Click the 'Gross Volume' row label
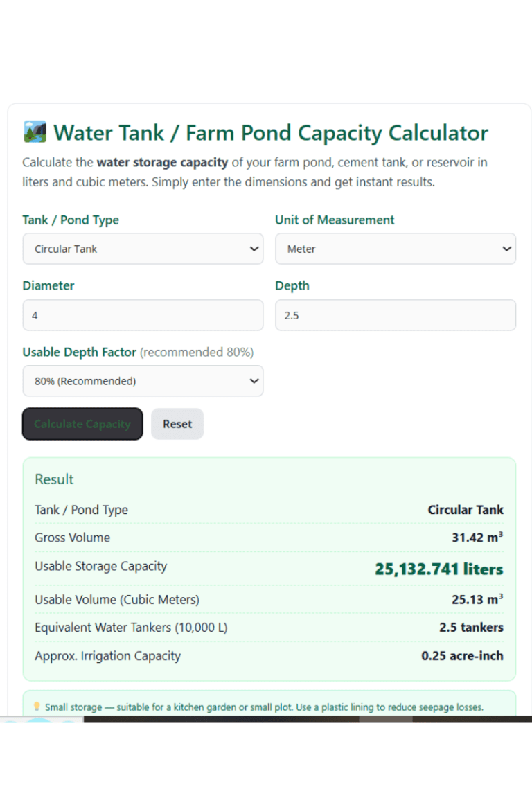532x798 pixels. pyautogui.click(x=72, y=538)
